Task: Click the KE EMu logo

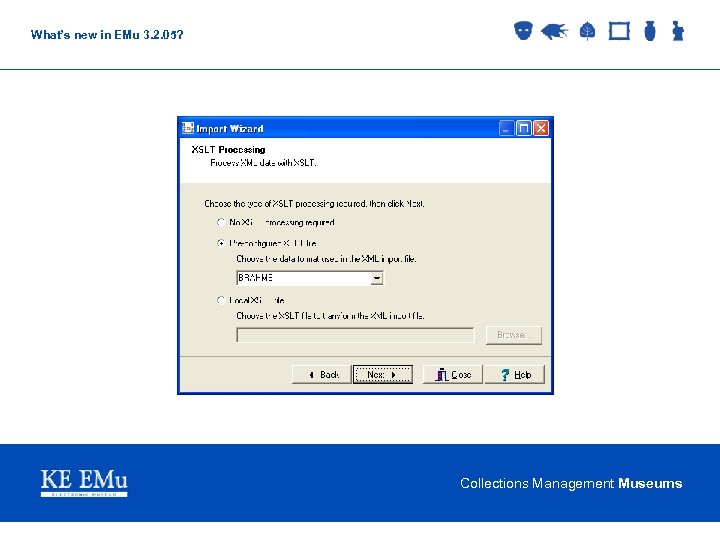Action: pyautogui.click(x=84, y=483)
